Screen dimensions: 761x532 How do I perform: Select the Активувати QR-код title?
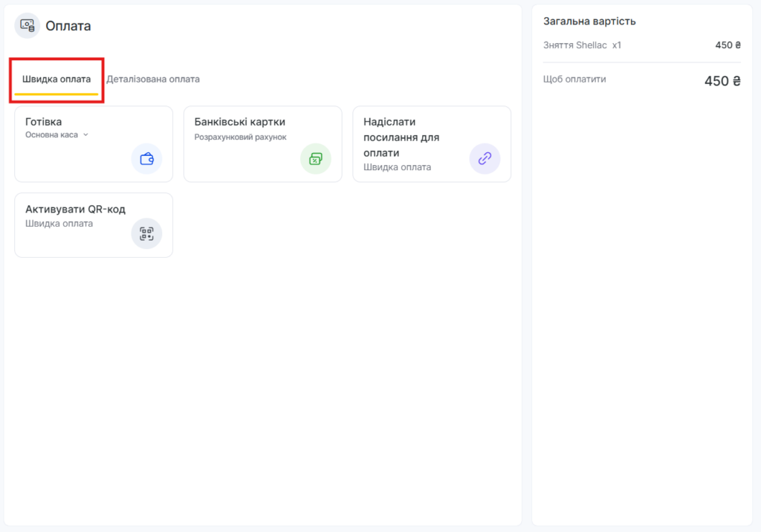pyautogui.click(x=75, y=209)
